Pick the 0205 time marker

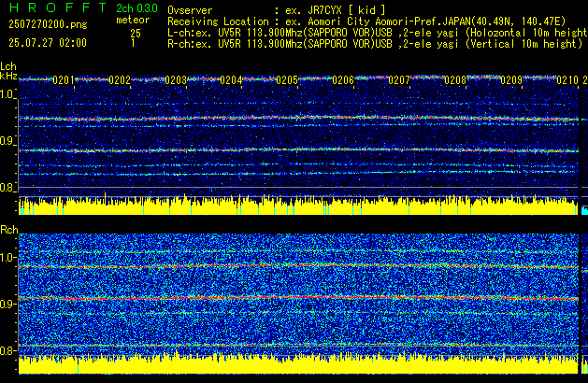pos(287,80)
